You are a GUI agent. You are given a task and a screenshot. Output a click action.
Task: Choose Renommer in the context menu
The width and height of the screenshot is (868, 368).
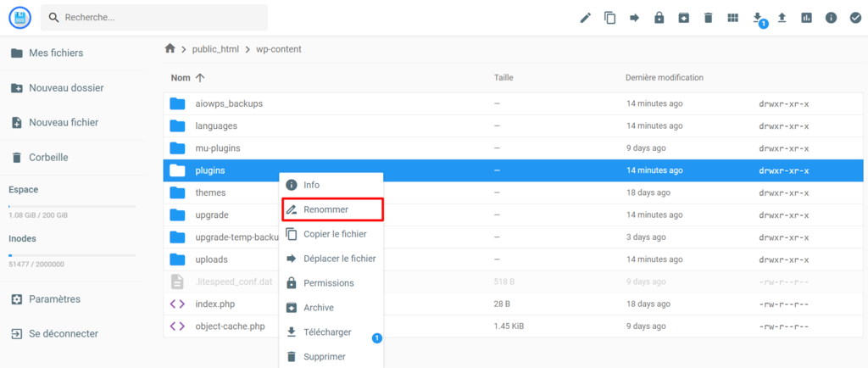pos(332,209)
